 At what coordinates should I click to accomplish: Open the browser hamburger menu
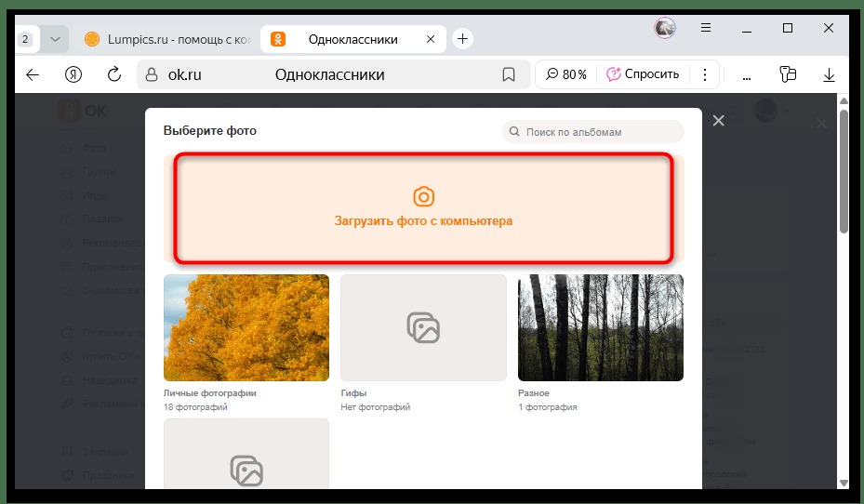pyautogui.click(x=706, y=28)
